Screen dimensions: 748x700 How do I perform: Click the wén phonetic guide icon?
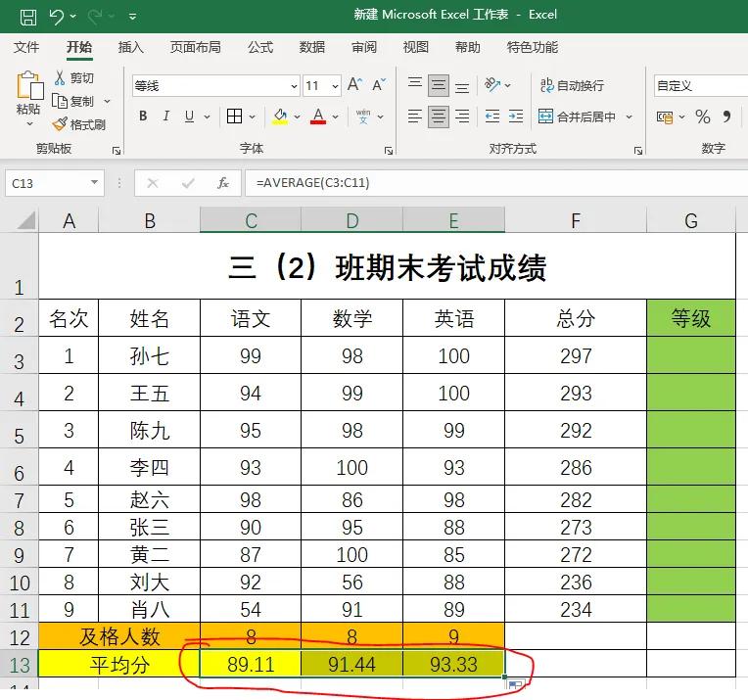point(363,116)
